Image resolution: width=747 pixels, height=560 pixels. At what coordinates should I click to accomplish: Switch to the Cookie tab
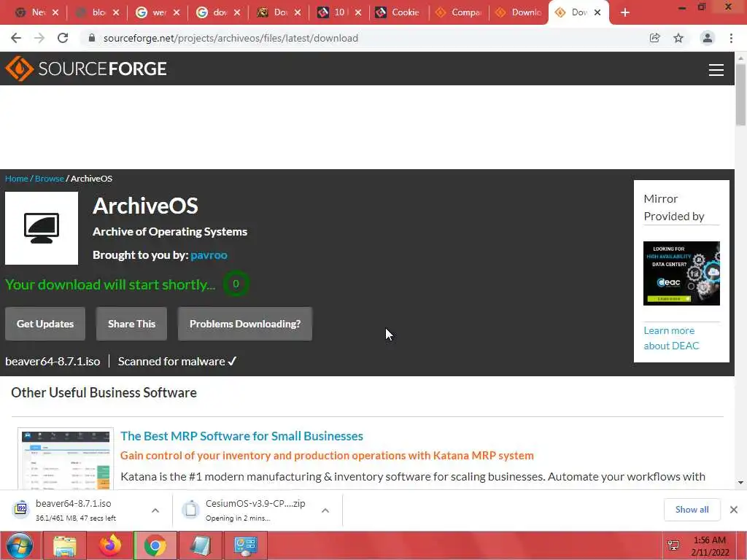(x=399, y=12)
